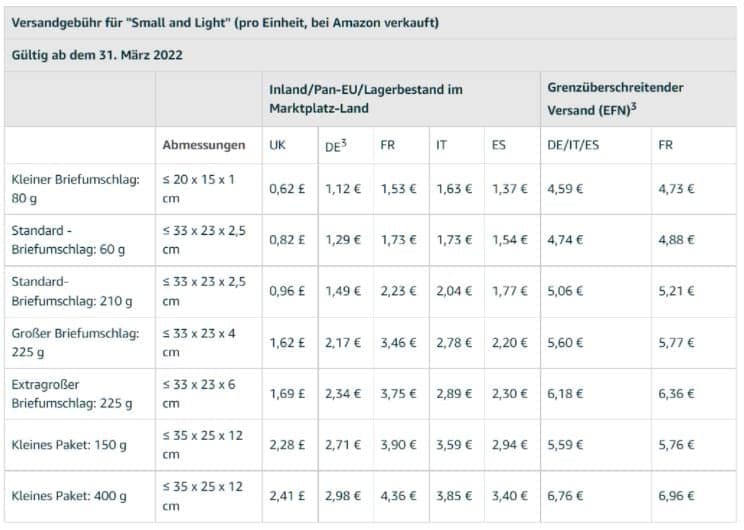Click the "Versandgebühr für Small and Light" title
This screenshot has height=530, width=744.
[x=225, y=22]
